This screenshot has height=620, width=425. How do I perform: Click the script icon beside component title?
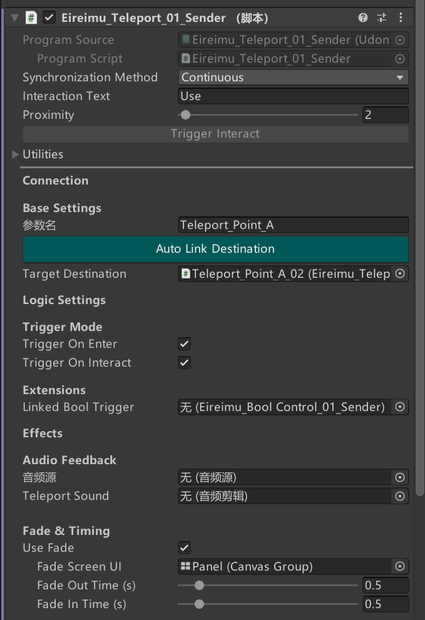tap(31, 18)
